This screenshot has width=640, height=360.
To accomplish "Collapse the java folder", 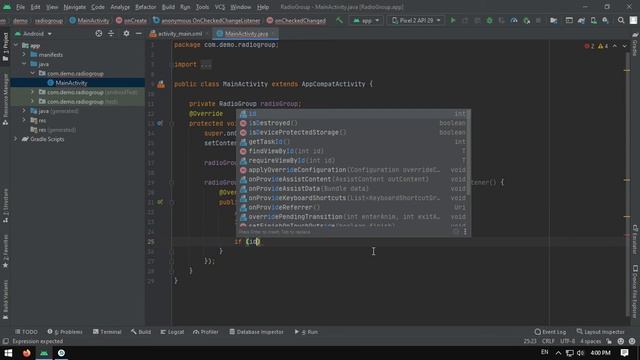I will coord(24,64).
